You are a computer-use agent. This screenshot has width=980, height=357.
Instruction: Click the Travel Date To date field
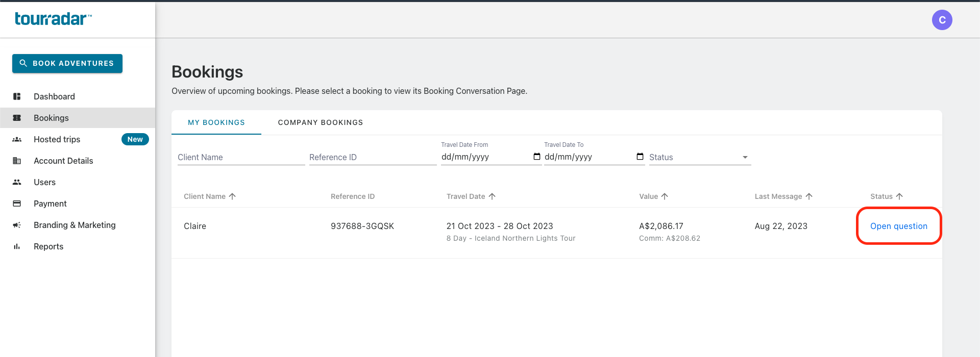[594, 157]
